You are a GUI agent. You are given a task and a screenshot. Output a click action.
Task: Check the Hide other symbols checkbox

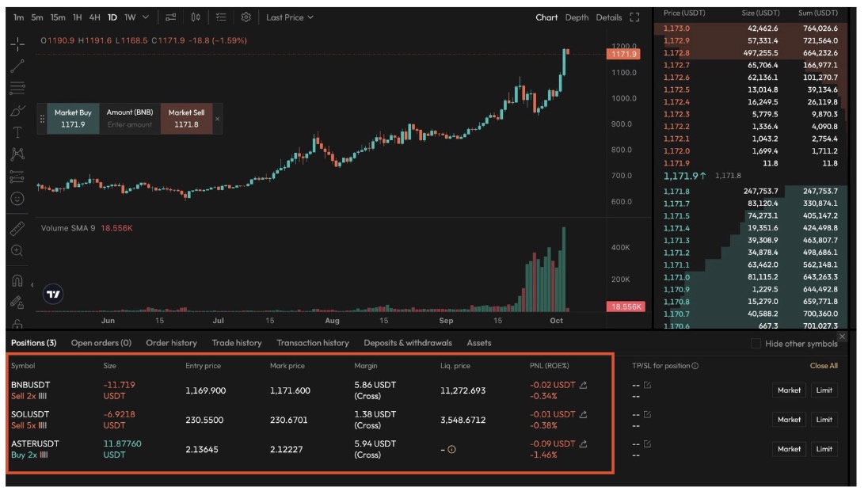[x=756, y=344]
